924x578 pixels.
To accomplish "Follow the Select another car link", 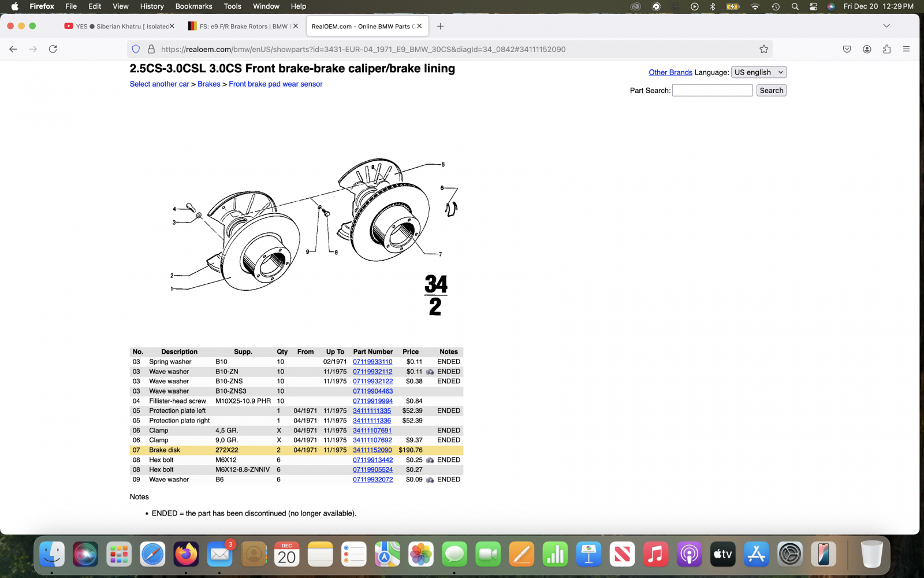I will 159,84.
